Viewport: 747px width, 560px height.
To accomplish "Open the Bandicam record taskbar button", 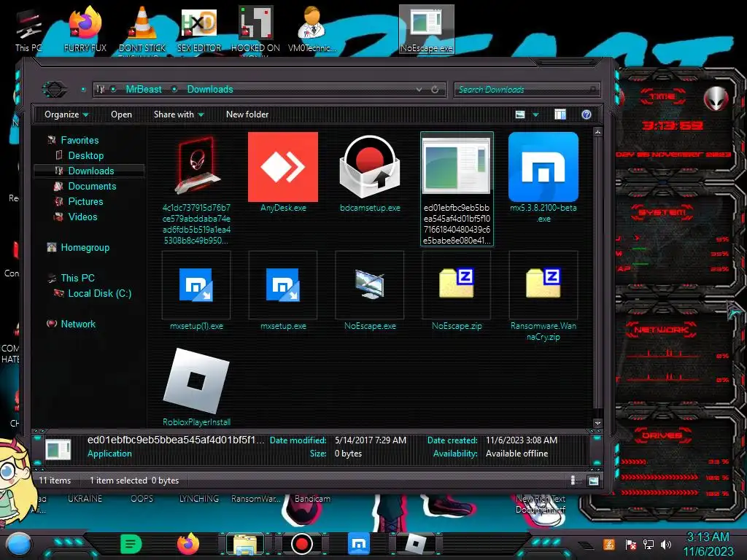I will [x=301, y=544].
